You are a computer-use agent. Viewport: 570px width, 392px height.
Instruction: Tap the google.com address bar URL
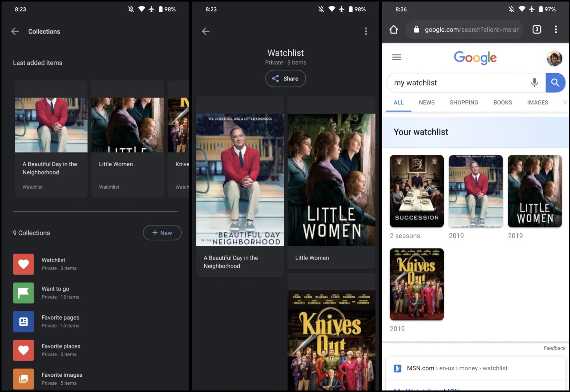(472, 29)
